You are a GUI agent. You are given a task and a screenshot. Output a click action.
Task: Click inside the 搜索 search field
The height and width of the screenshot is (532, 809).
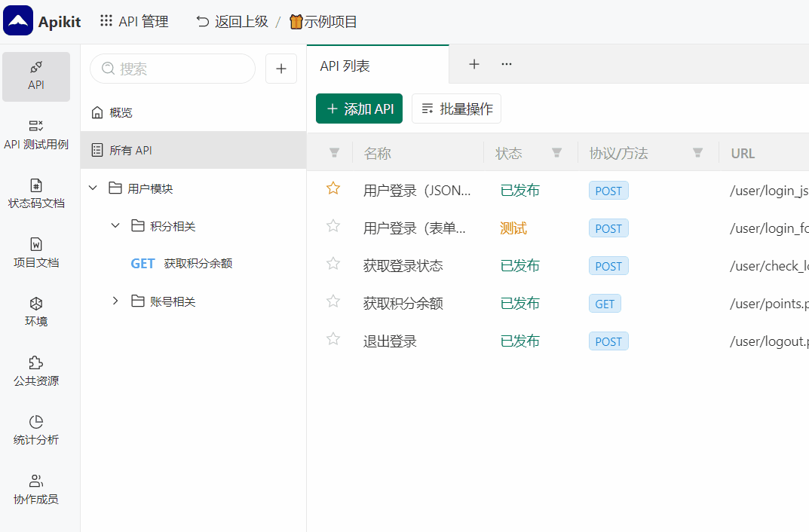click(172, 69)
